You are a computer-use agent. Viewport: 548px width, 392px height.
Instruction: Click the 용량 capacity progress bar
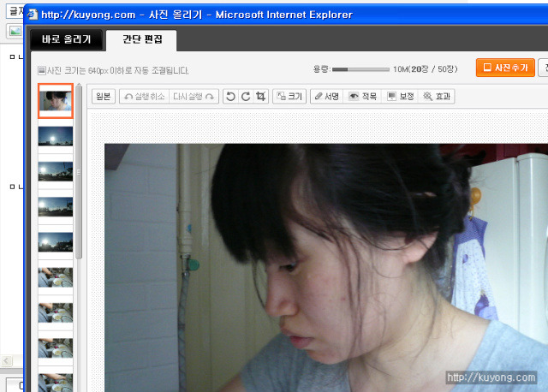pyautogui.click(x=360, y=69)
